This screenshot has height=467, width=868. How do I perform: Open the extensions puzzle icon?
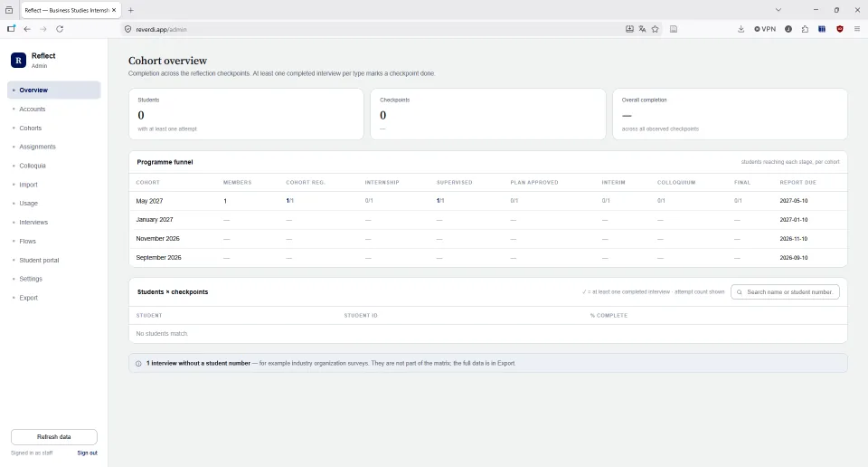pos(805,29)
